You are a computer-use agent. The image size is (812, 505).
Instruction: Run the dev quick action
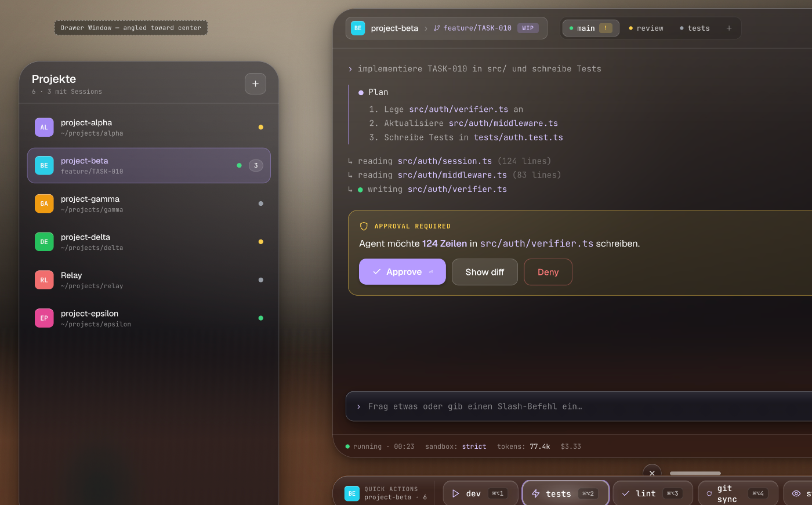click(481, 493)
